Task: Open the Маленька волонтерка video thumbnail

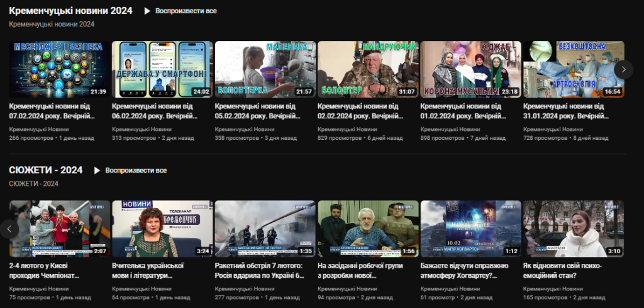Action: coord(264,69)
